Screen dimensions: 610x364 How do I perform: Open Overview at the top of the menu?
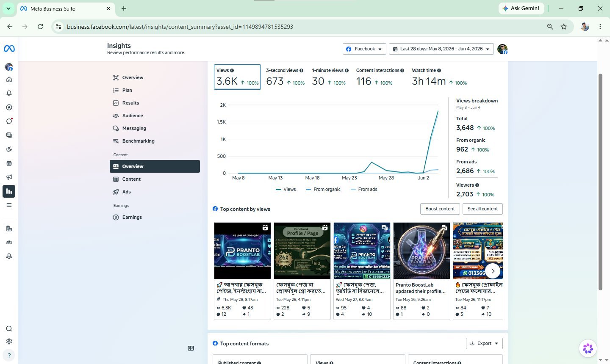(x=155, y=77)
